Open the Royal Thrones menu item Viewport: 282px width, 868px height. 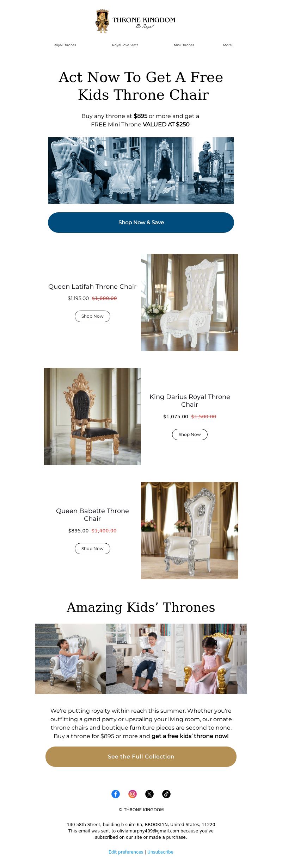(x=65, y=45)
